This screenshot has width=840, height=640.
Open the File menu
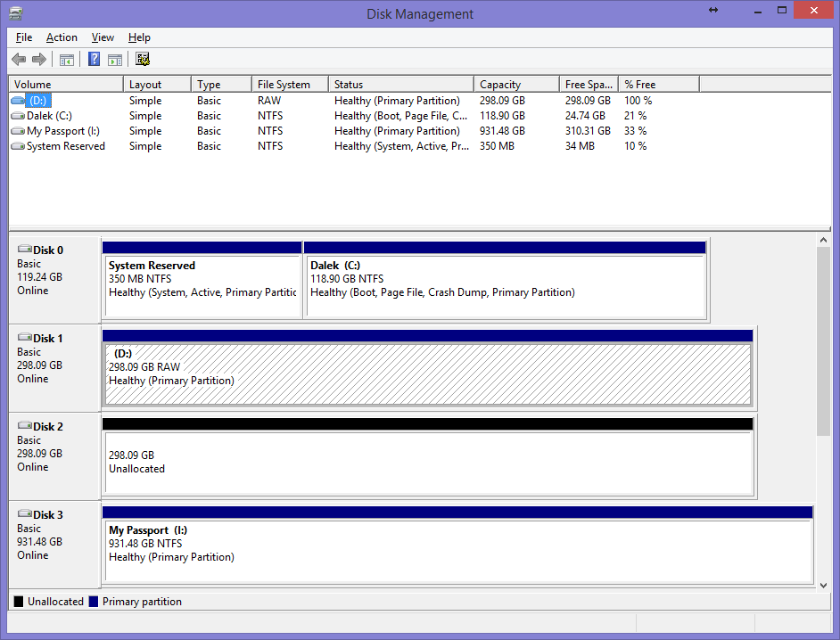click(x=24, y=37)
